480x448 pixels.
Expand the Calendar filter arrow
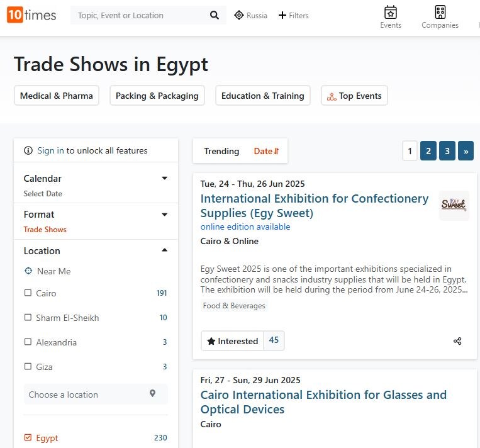pyautogui.click(x=164, y=178)
